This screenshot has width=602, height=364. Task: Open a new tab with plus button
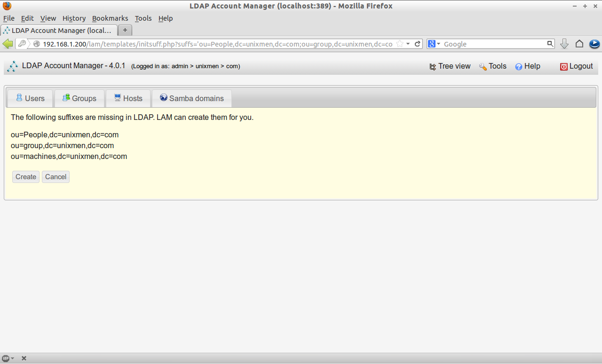point(125,30)
